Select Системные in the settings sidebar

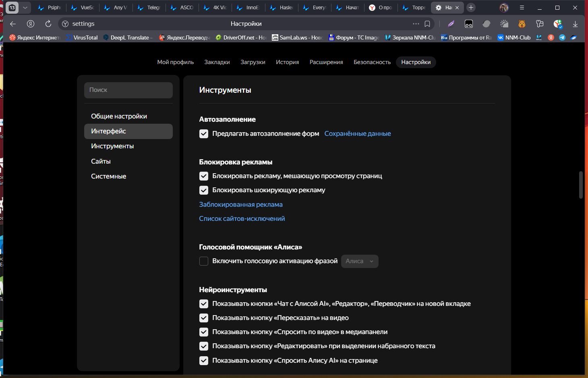tap(108, 176)
